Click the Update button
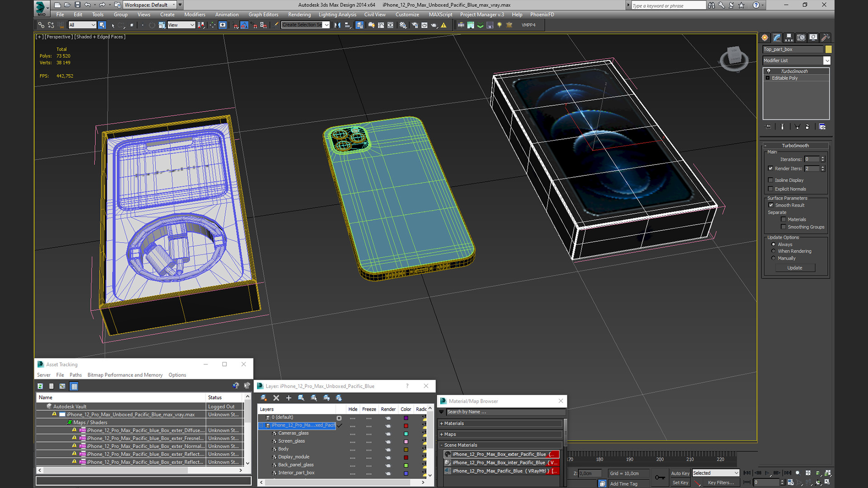The image size is (868, 488). pos(795,268)
